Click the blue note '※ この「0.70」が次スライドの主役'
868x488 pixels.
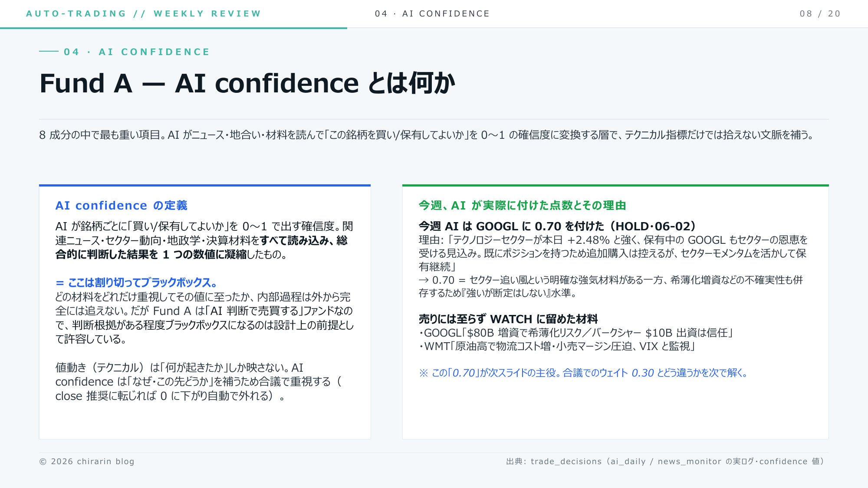click(x=584, y=373)
